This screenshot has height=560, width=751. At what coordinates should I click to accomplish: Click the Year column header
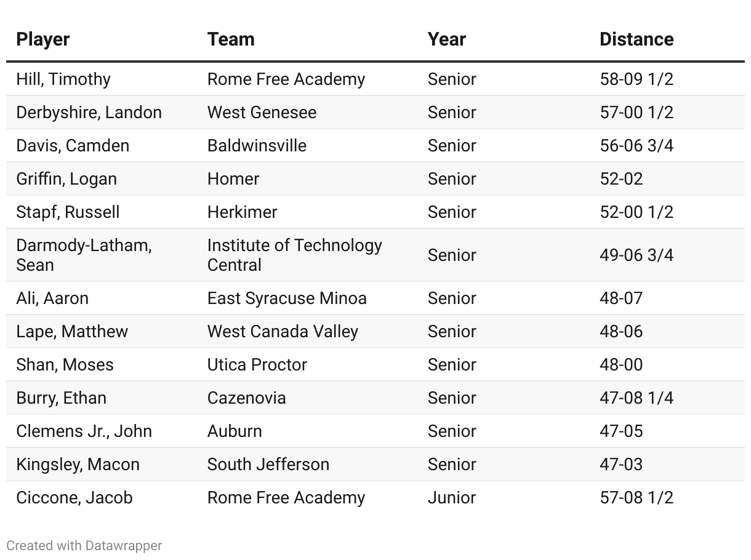click(x=446, y=39)
